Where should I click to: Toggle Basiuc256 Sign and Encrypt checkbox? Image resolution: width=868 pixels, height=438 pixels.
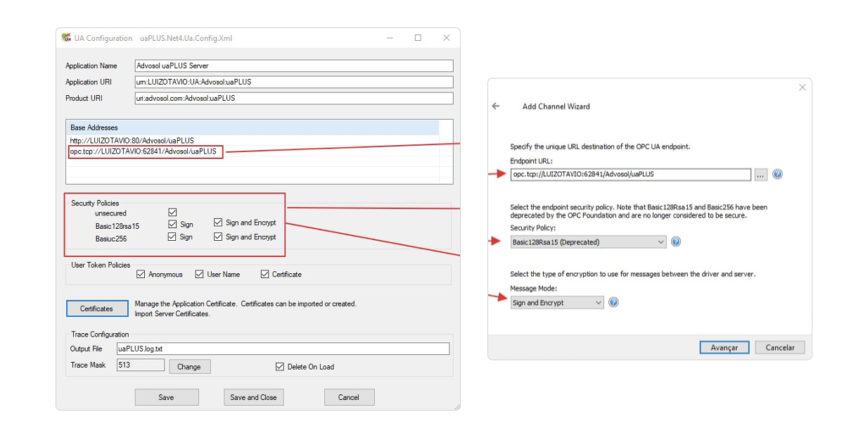click(218, 237)
